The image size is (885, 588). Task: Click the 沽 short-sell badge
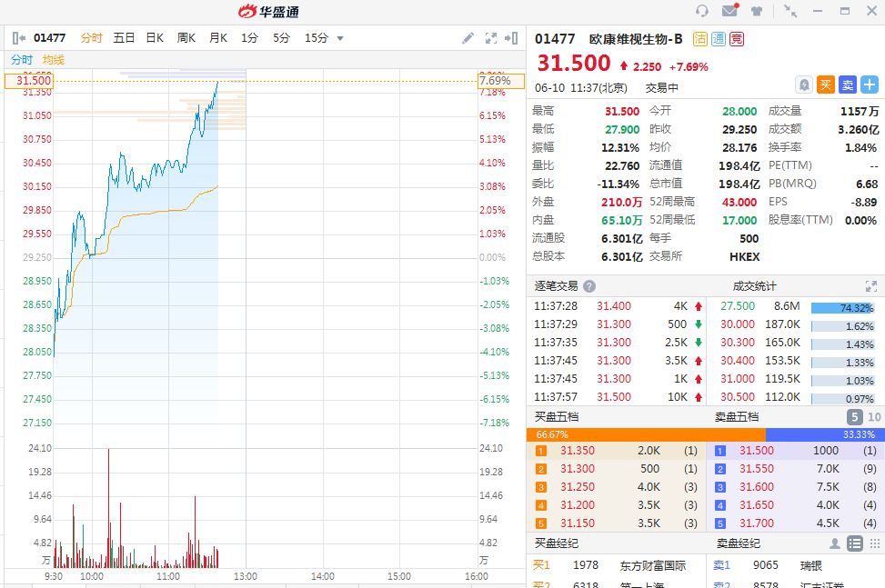pos(699,39)
